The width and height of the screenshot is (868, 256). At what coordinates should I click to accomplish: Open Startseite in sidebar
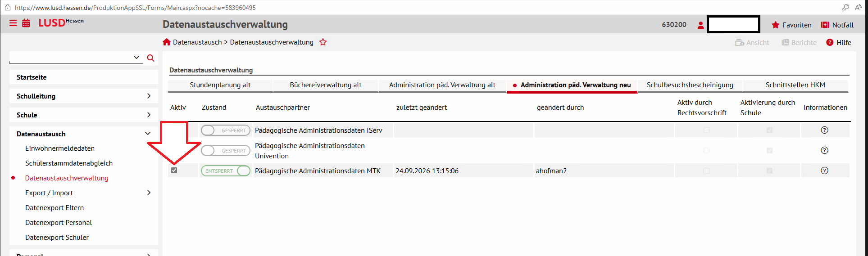pyautogui.click(x=84, y=77)
